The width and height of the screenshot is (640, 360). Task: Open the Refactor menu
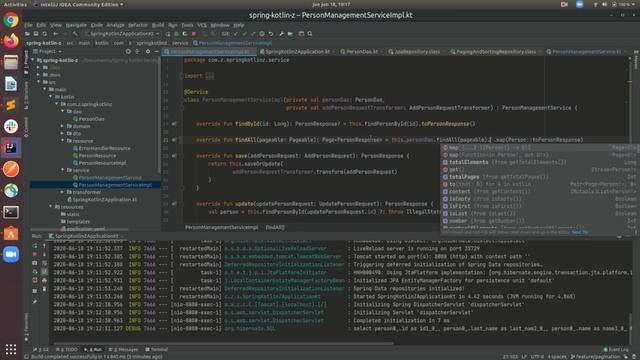point(138,25)
